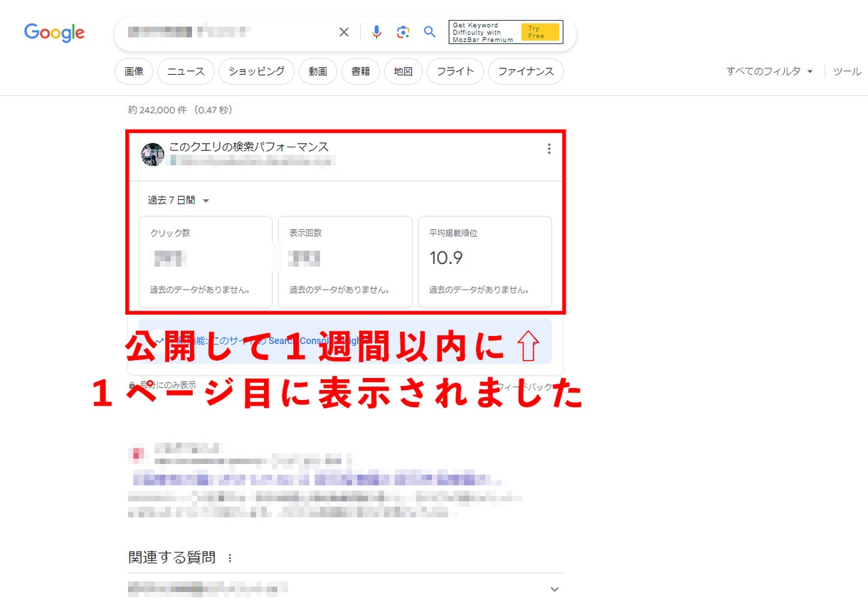Switch to the ファイナンス filter tab

pos(526,71)
